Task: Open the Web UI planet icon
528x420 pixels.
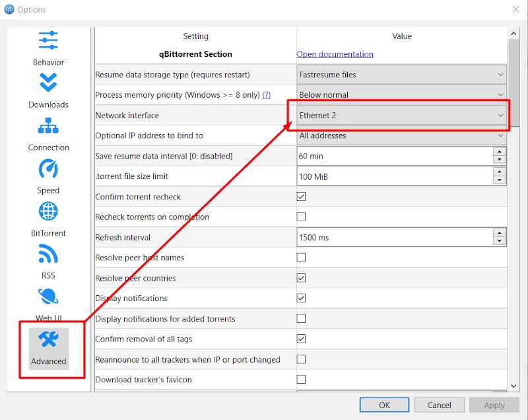Action: 48,297
